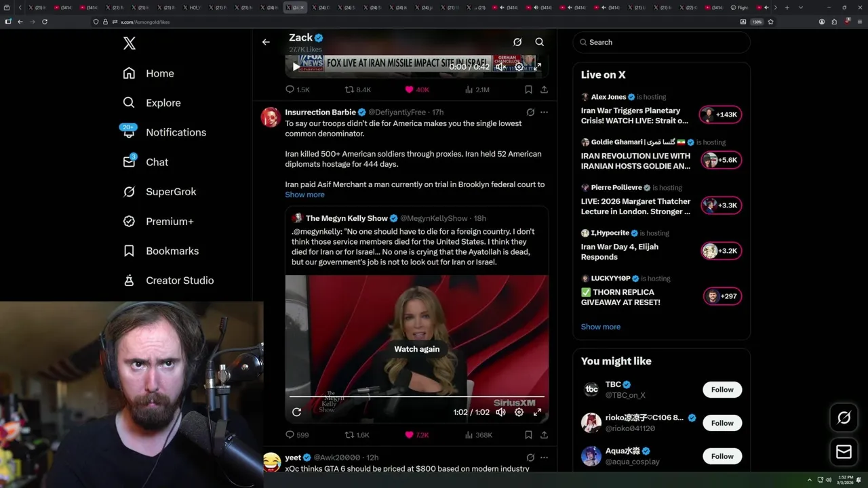Join I,Hypocrite live space +3.2K
Screen dimensions: 868x488
tap(721, 251)
